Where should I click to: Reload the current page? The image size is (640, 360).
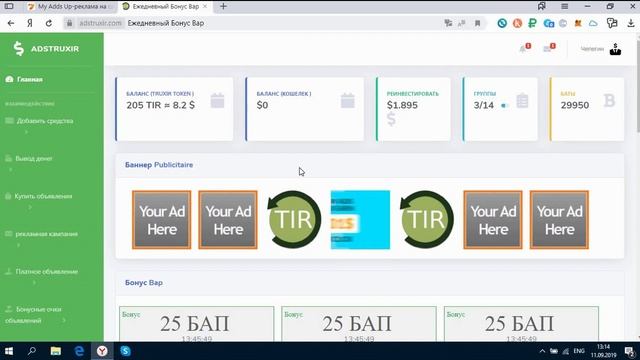click(49, 23)
